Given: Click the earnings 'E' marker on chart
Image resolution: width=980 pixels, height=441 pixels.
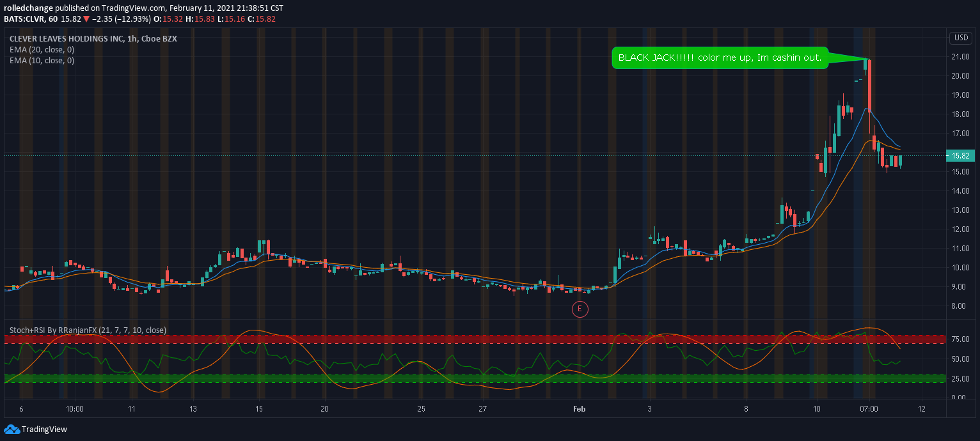Looking at the screenshot, I should click(x=580, y=309).
